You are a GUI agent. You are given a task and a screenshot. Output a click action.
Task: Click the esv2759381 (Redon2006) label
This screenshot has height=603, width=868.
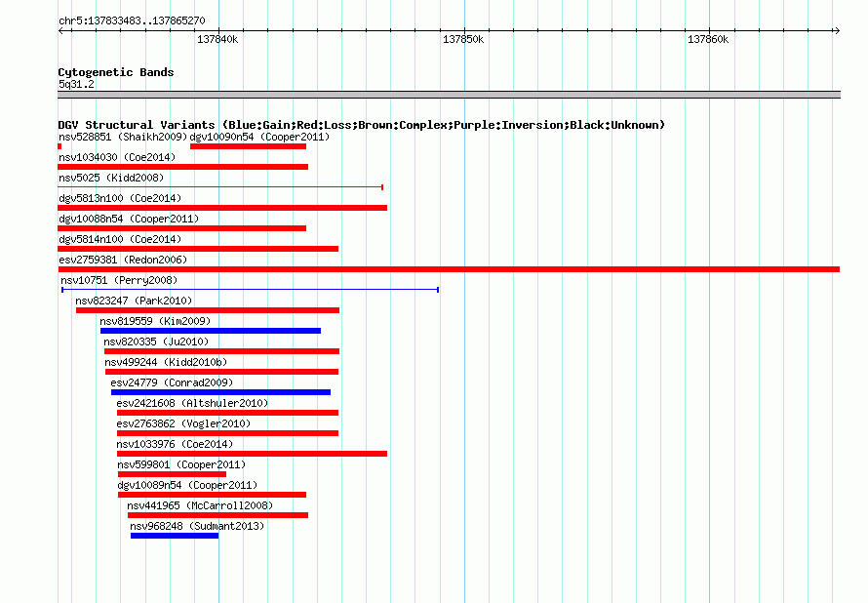pos(123,260)
